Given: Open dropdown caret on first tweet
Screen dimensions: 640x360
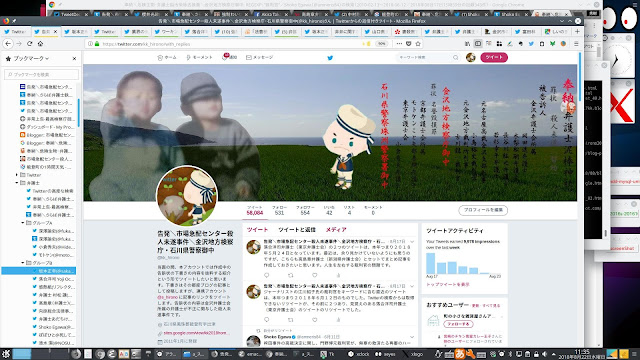Looking at the screenshot, I should (412, 242).
